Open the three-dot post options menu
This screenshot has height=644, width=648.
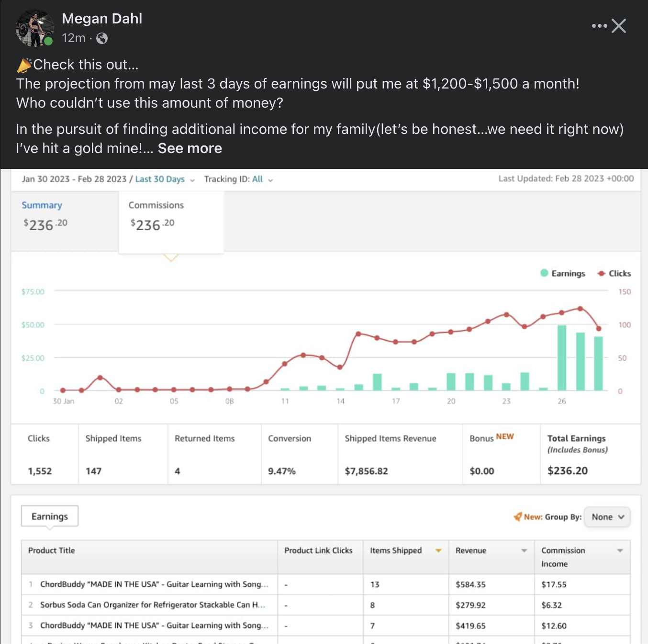tap(599, 26)
